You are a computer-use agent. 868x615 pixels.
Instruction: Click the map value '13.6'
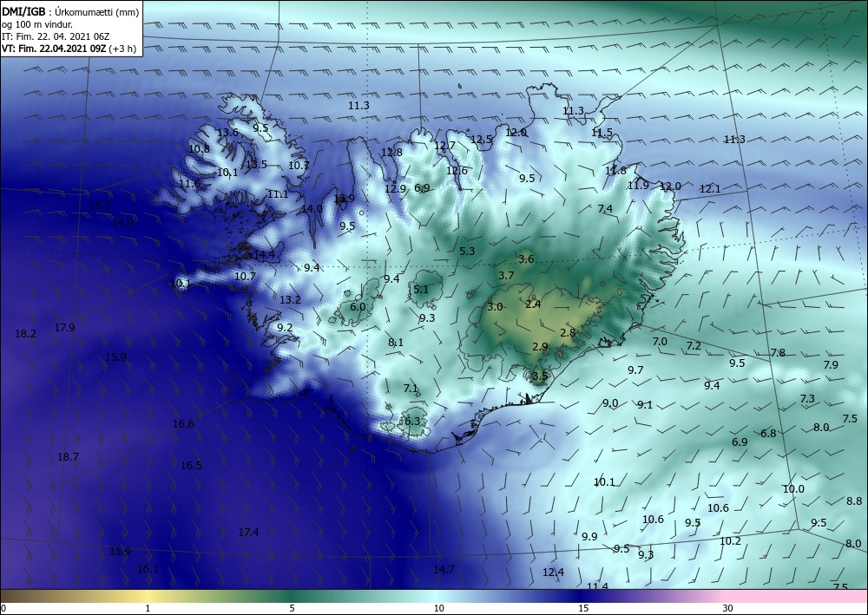point(227,132)
